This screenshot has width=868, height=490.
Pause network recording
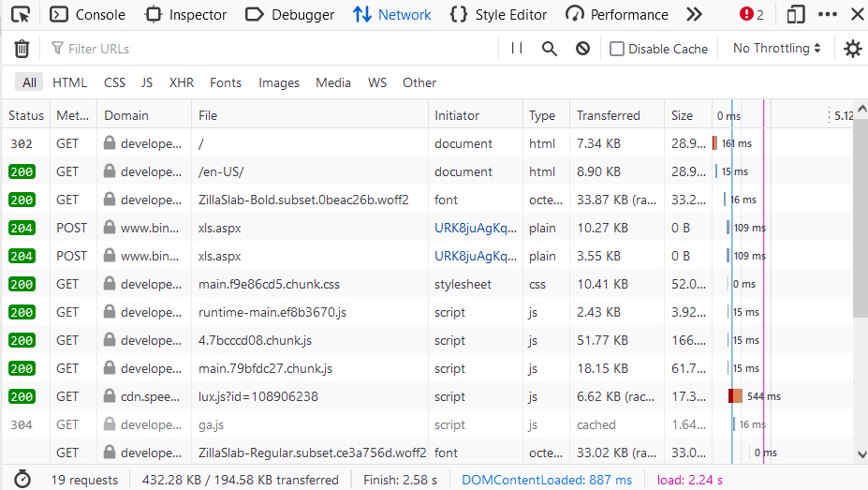click(517, 49)
